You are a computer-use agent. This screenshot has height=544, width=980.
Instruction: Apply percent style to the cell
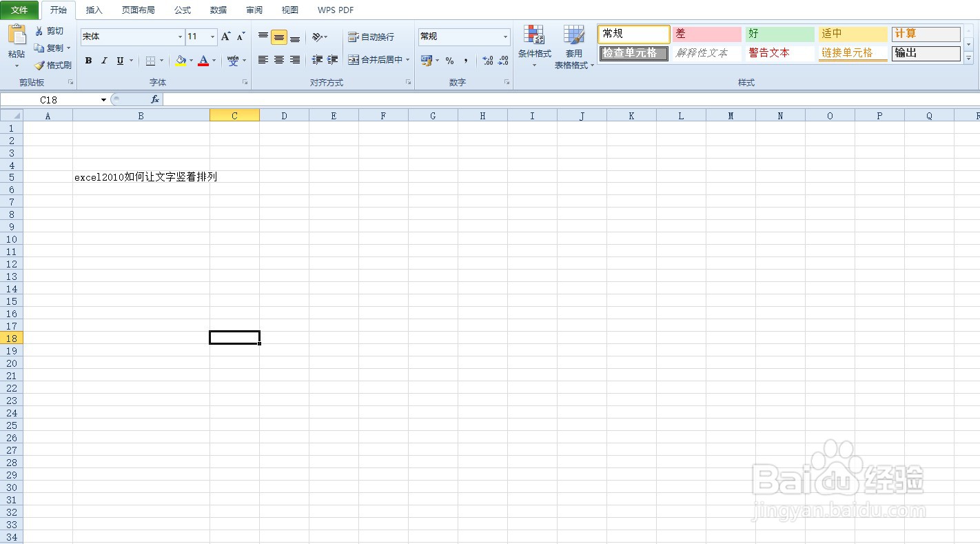(x=449, y=61)
